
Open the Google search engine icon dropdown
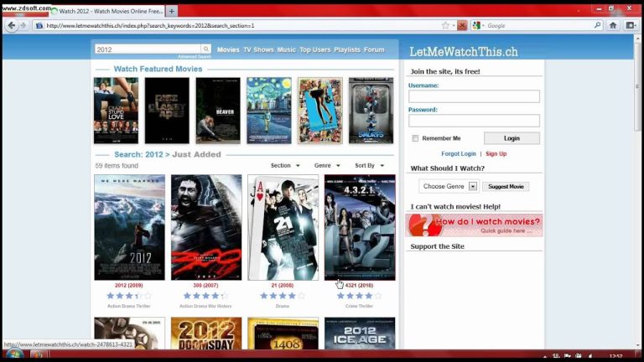click(478, 25)
